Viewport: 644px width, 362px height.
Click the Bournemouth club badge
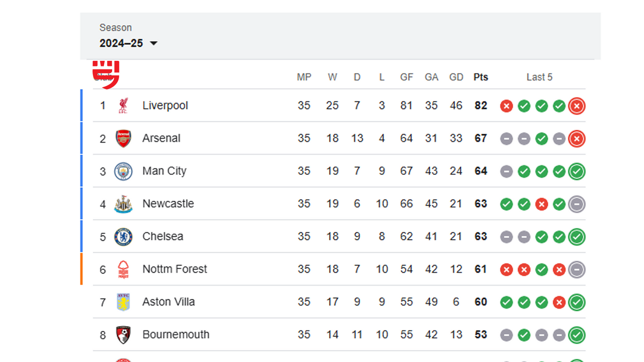click(x=124, y=335)
